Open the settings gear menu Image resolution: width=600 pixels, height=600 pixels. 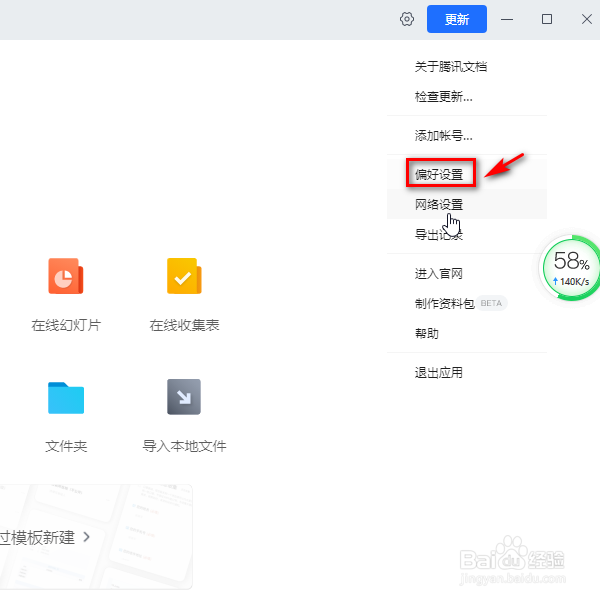[x=407, y=19]
